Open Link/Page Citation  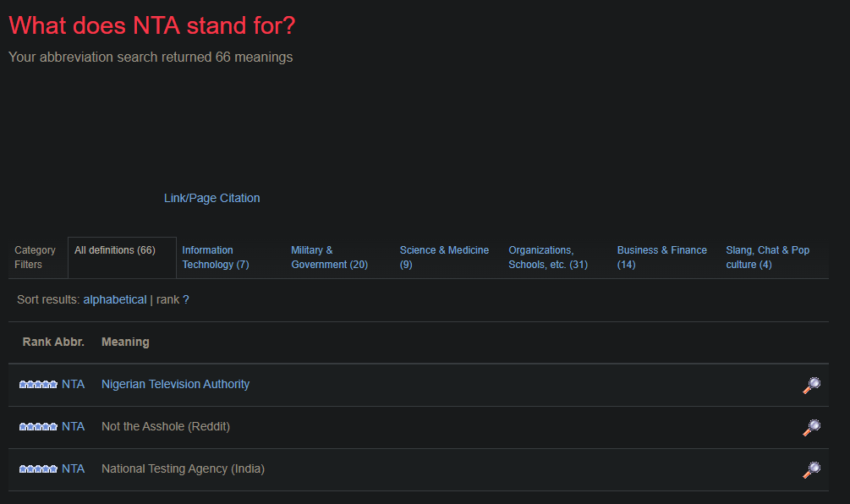coord(212,199)
